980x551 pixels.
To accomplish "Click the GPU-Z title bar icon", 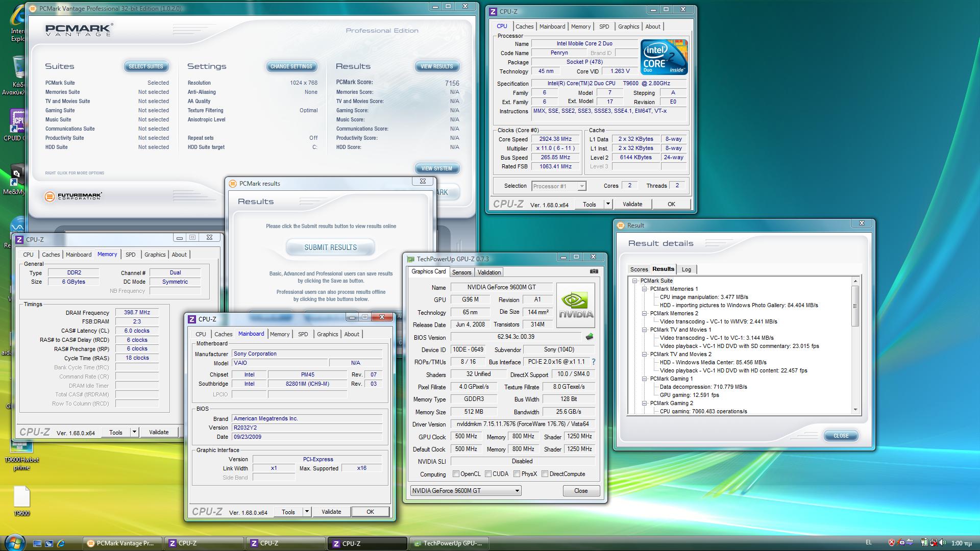I will tap(411, 259).
